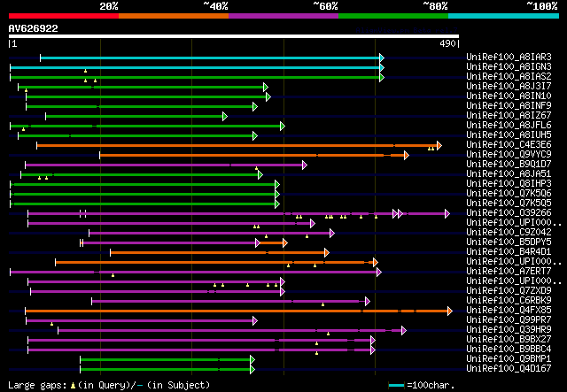
Task: Select the purple alignment bar for B9BX27
Action: click(199, 341)
